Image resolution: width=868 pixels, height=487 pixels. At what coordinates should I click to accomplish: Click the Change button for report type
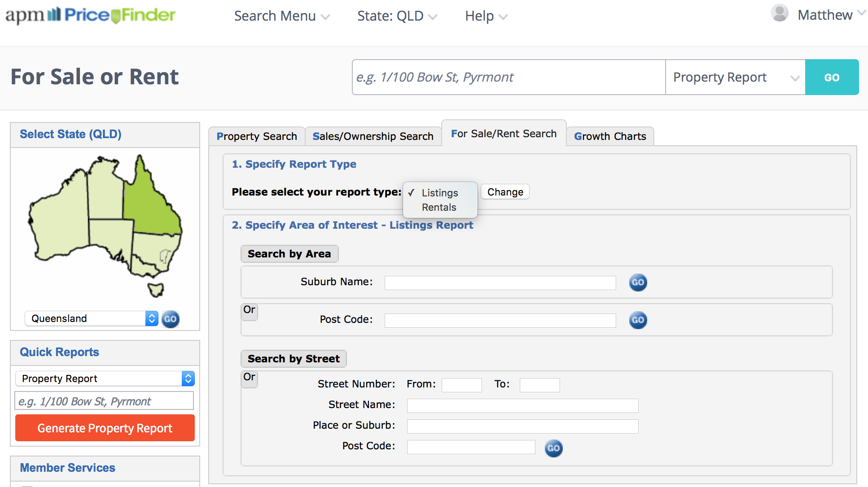coord(504,191)
